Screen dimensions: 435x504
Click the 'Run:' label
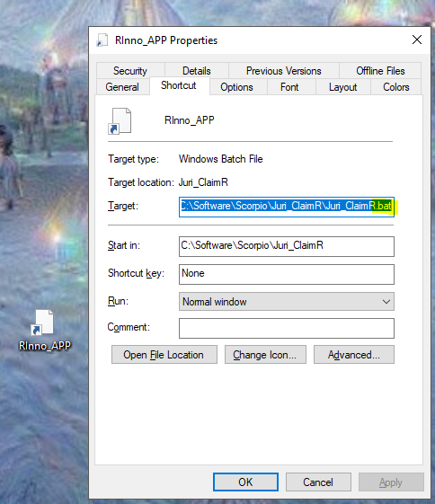click(118, 301)
